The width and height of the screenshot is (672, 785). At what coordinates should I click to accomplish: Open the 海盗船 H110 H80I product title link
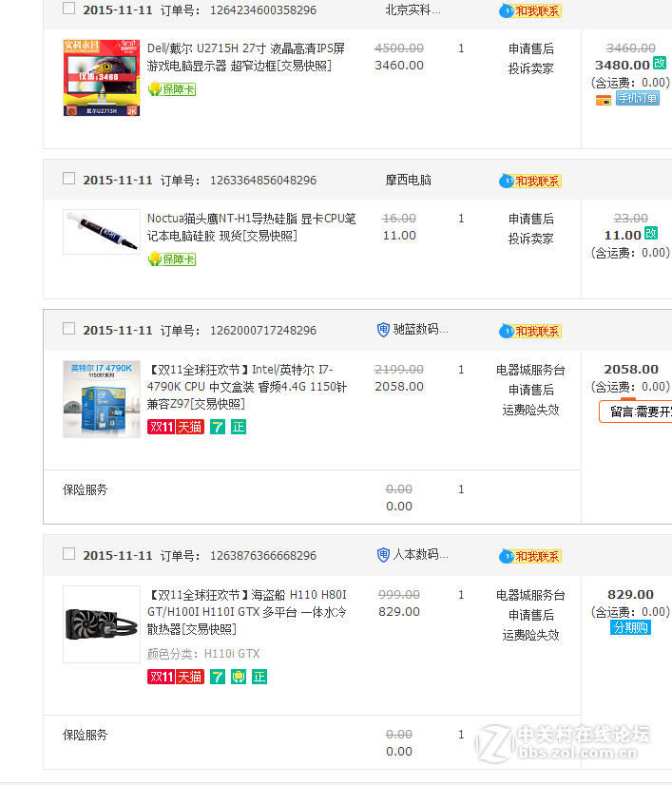click(247, 612)
